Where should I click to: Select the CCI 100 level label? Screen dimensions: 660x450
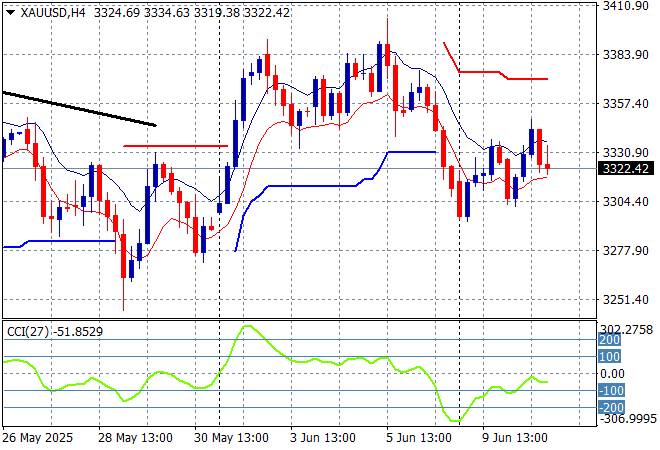pos(609,357)
